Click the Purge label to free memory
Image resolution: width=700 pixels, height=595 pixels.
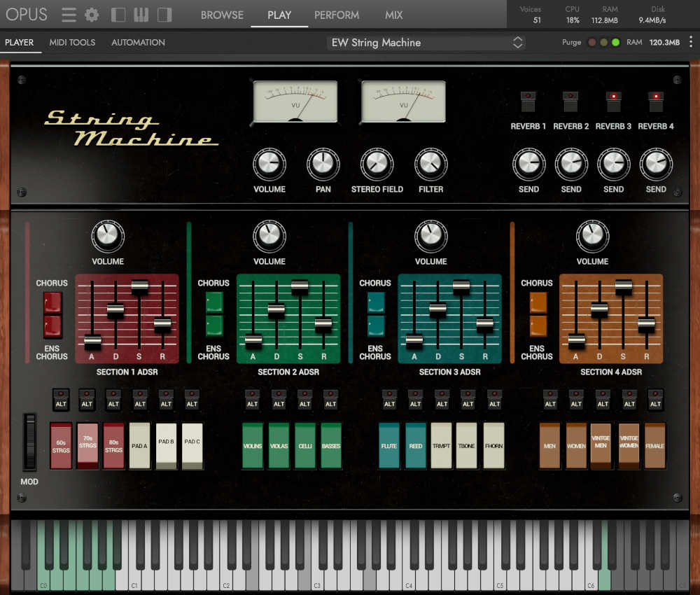(x=571, y=42)
